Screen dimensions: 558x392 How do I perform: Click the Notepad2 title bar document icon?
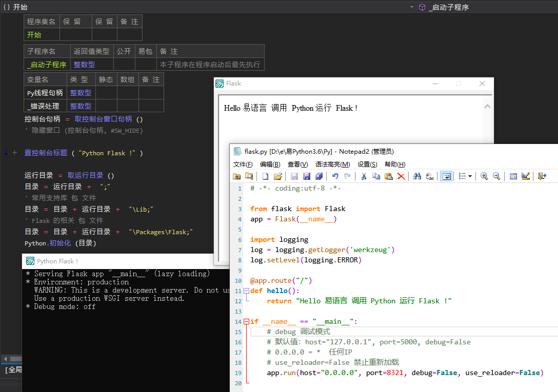237,152
